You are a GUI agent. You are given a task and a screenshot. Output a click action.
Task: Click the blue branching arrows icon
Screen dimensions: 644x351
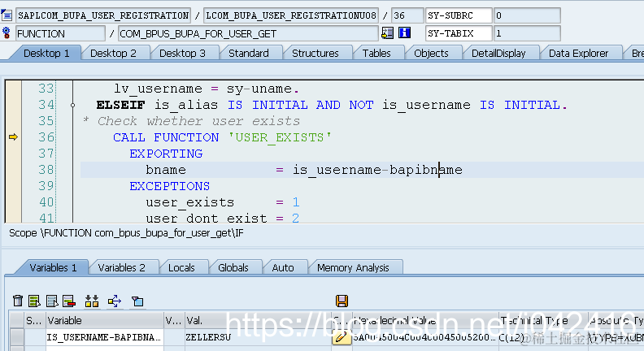point(115,301)
